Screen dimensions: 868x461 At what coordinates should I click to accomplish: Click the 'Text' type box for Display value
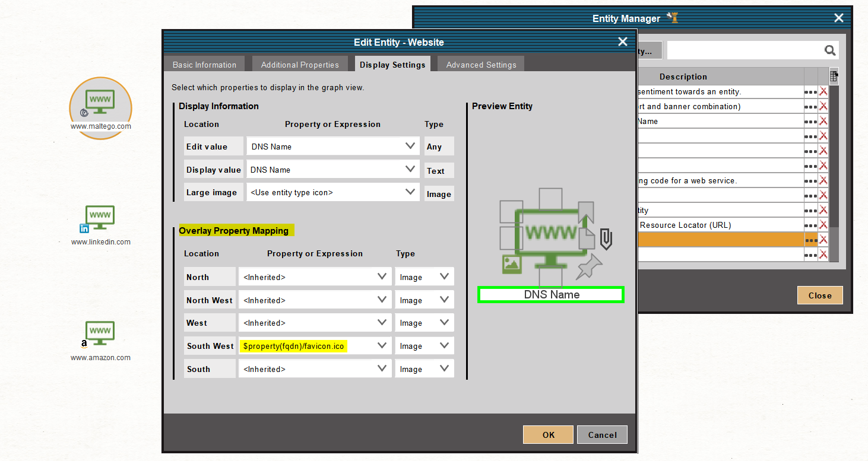tap(439, 170)
